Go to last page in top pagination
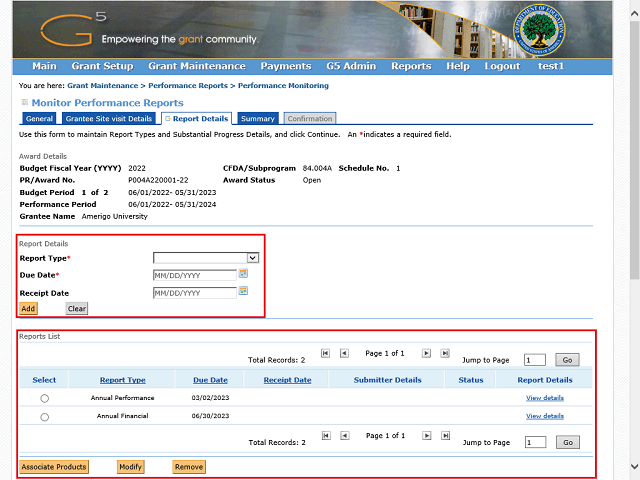 coord(446,353)
